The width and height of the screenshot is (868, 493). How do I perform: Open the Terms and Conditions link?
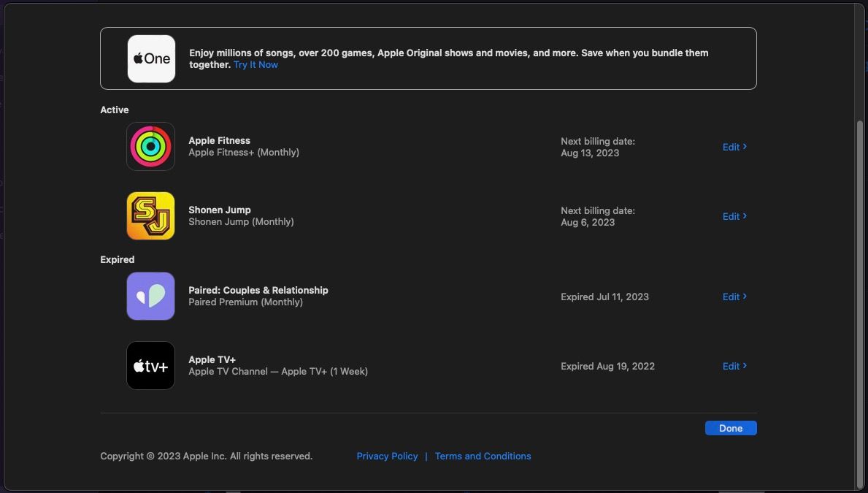pos(483,456)
